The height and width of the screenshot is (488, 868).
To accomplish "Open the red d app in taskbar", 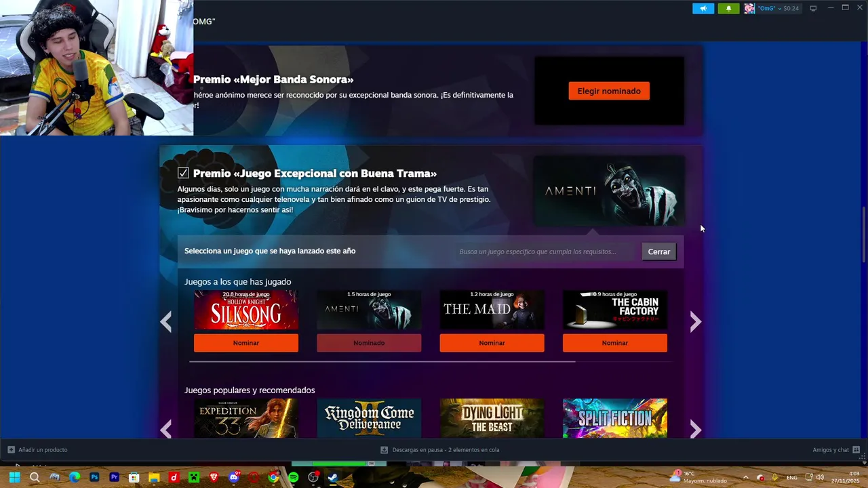I will click(x=174, y=477).
